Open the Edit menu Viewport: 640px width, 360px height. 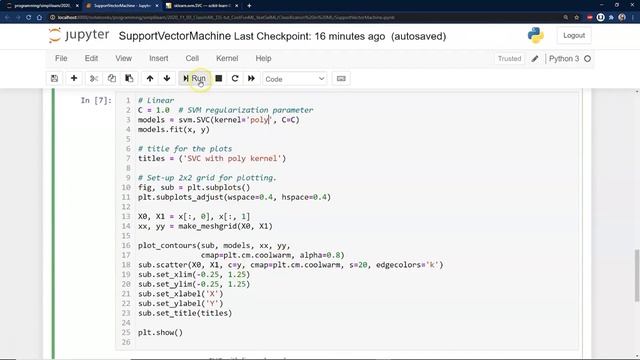[x=91, y=58]
